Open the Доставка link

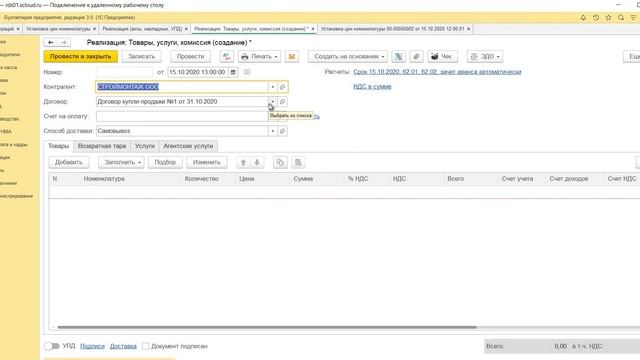[x=123, y=346]
